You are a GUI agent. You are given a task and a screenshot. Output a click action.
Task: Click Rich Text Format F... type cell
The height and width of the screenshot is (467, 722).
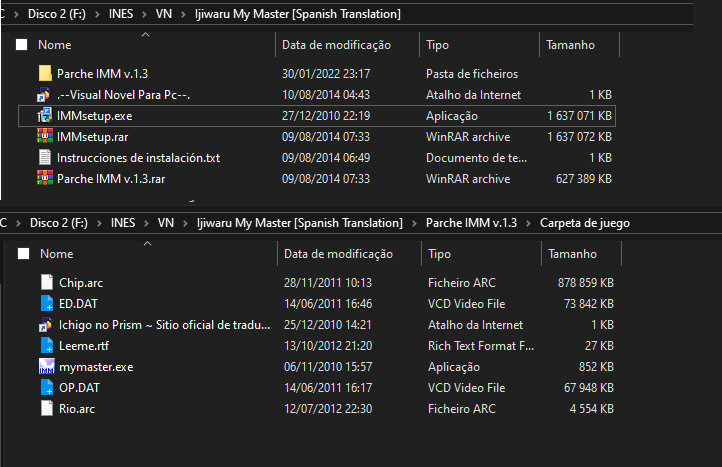[x=481, y=346]
